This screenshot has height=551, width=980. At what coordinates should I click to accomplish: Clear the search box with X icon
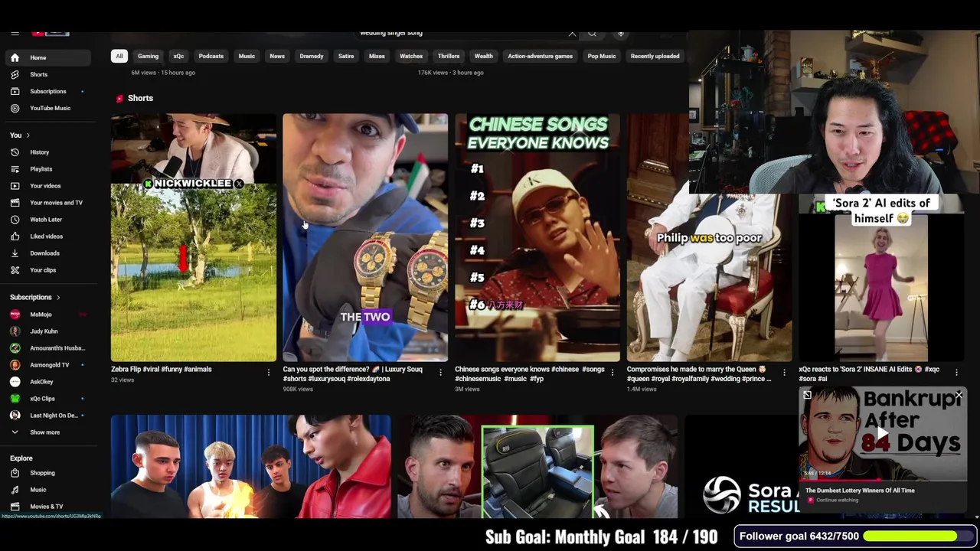point(572,34)
